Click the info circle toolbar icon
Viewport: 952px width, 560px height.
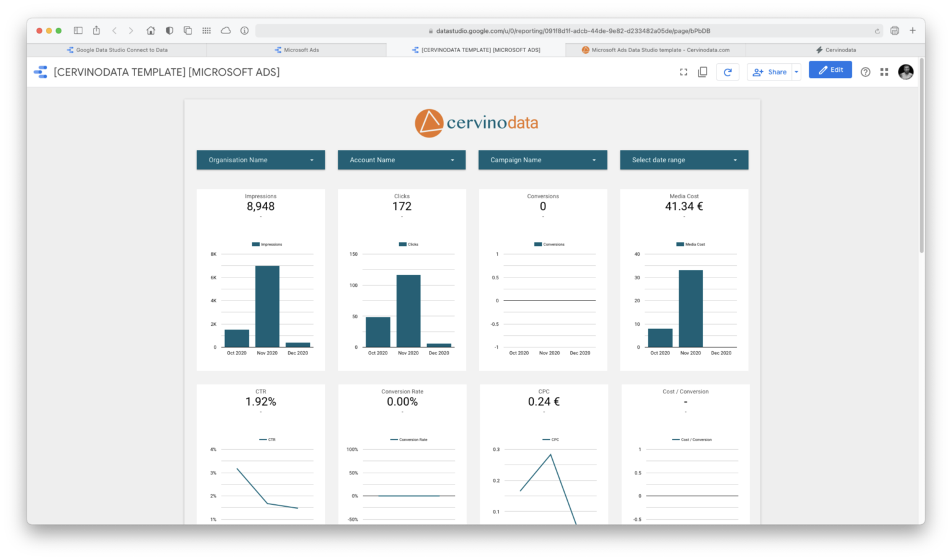[x=245, y=30]
